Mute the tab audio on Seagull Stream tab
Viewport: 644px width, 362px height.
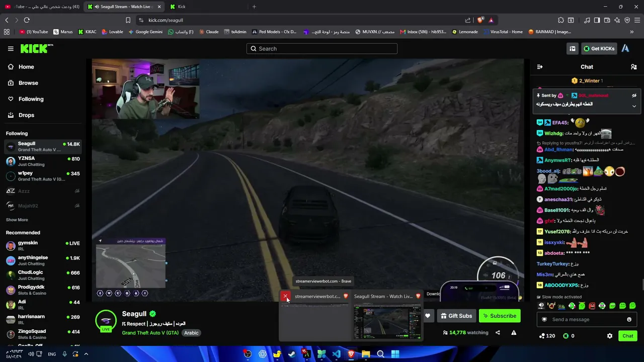[97, 7]
